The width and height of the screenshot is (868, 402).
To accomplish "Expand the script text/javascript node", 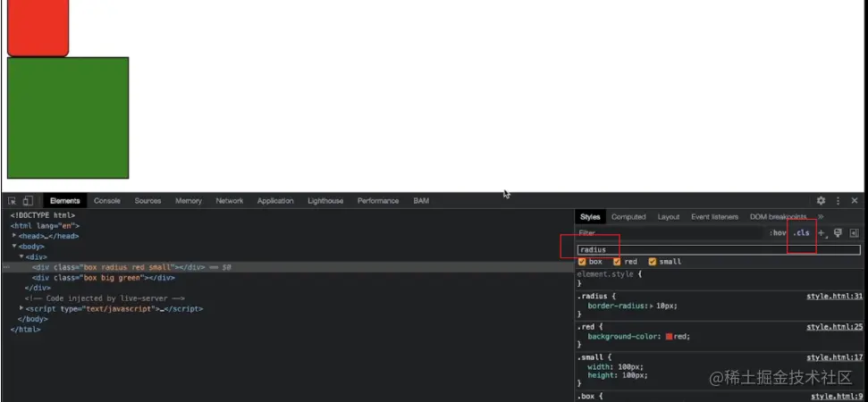I will coord(21,308).
